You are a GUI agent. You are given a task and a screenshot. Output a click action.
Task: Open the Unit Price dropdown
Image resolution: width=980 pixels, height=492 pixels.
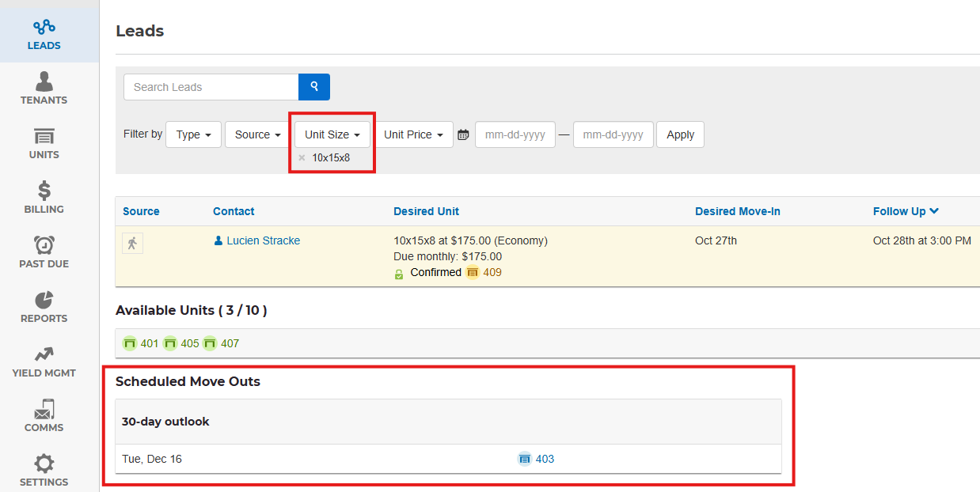tap(413, 135)
